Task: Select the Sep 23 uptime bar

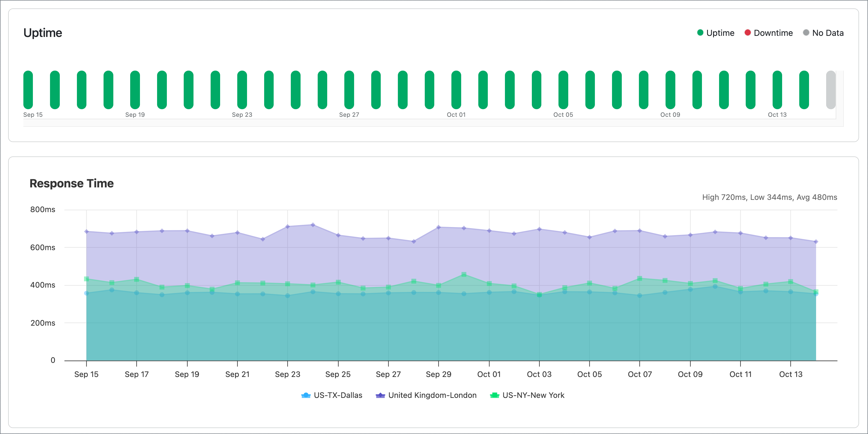Action: coord(242,90)
